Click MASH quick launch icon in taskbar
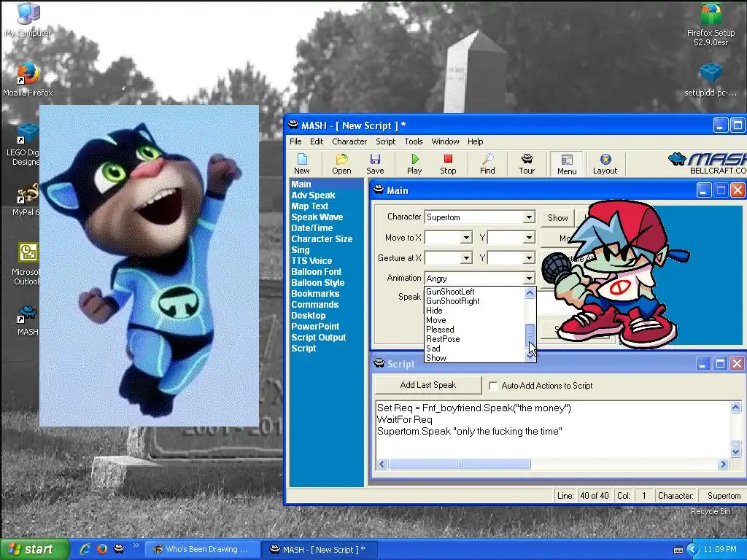This screenshot has width=747, height=560. tap(119, 549)
